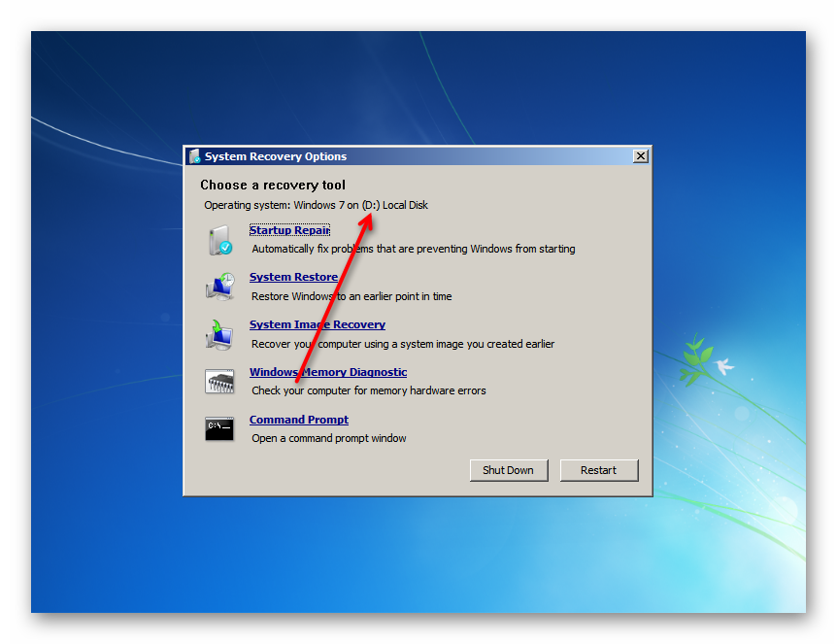Click the System Recovery Options title bar
Viewport: 837px width, 644px height.
point(408,155)
